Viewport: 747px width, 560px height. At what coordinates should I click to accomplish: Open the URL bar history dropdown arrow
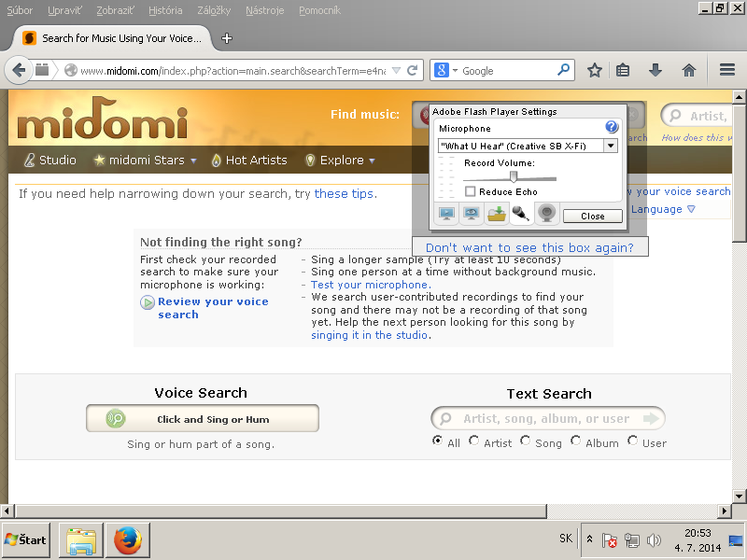pyautogui.click(x=396, y=71)
